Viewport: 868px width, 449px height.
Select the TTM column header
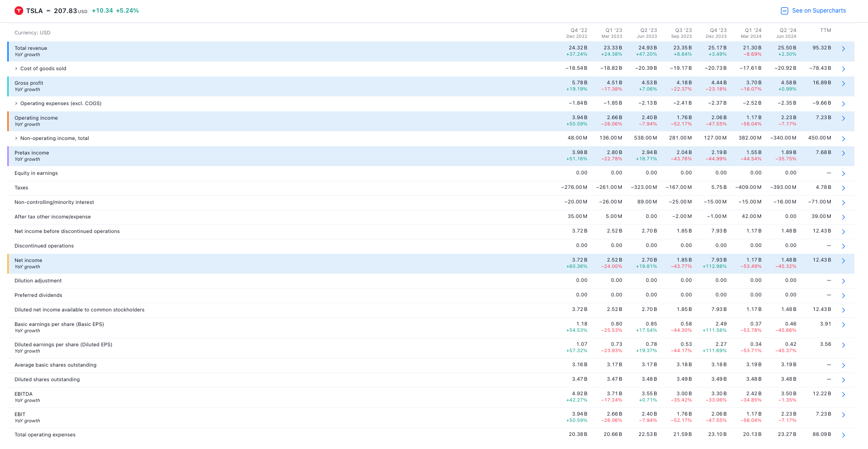click(x=825, y=31)
